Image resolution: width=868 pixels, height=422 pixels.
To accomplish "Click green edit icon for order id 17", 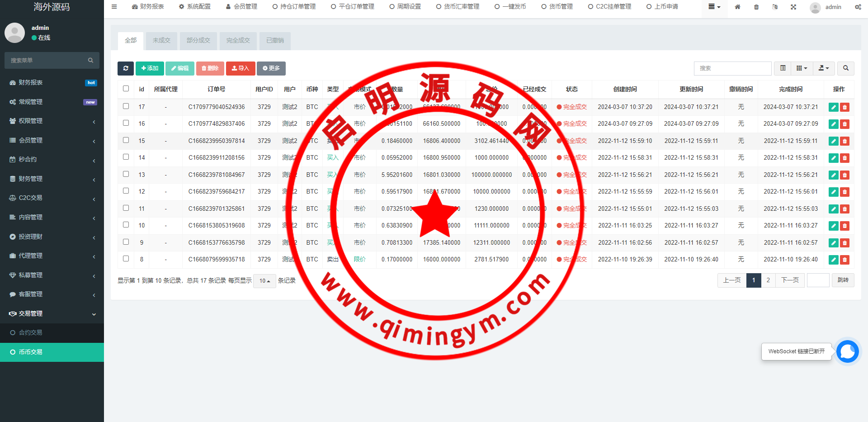I will [833, 107].
